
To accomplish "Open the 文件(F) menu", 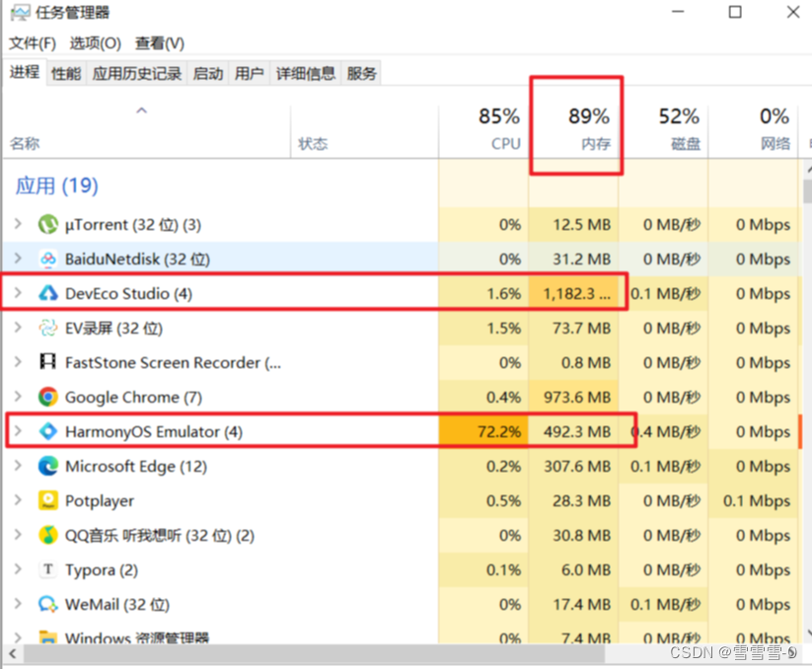I will (33, 43).
